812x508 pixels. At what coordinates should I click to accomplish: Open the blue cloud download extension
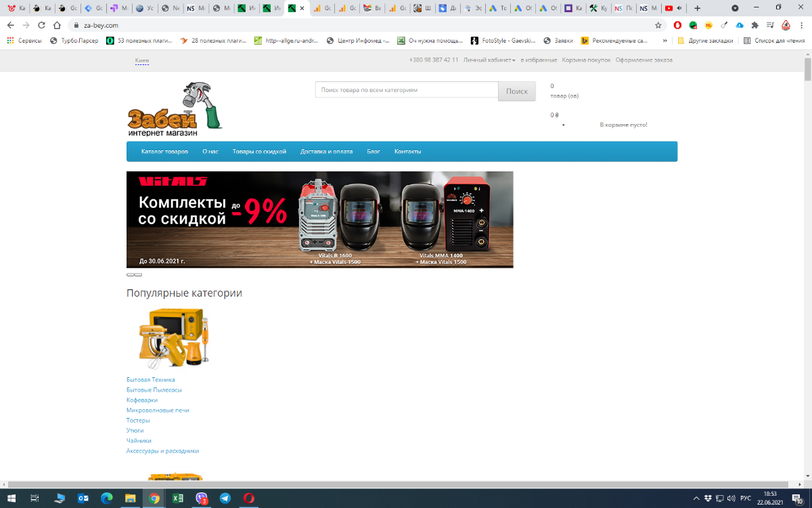point(740,25)
